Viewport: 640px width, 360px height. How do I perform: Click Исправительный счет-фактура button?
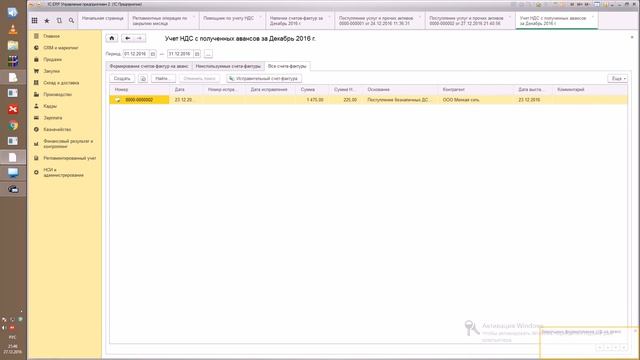pos(264,78)
